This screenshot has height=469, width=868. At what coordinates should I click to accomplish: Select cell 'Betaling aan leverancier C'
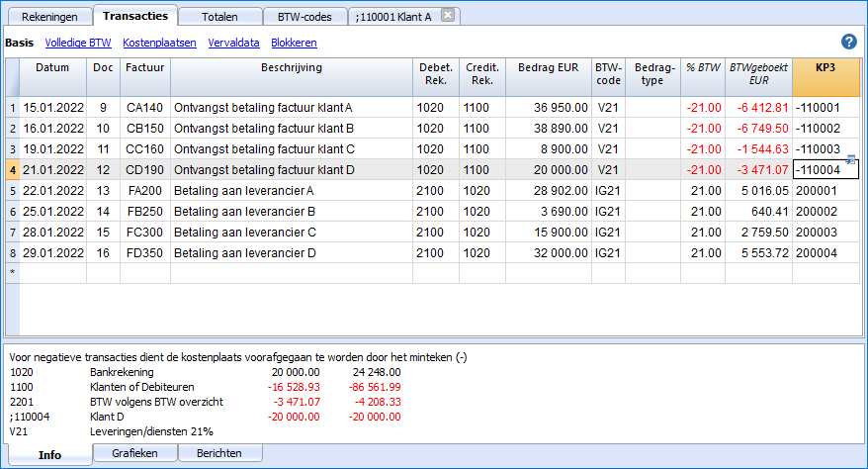point(292,232)
